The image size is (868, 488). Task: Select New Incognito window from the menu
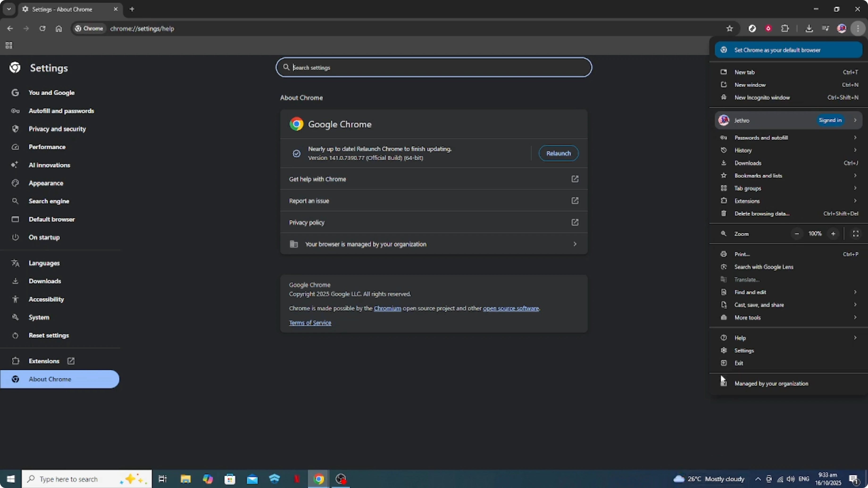(762, 97)
